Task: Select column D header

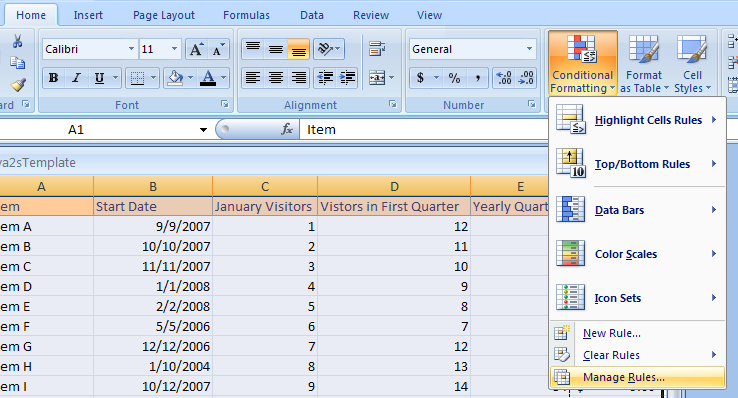Action: point(394,187)
